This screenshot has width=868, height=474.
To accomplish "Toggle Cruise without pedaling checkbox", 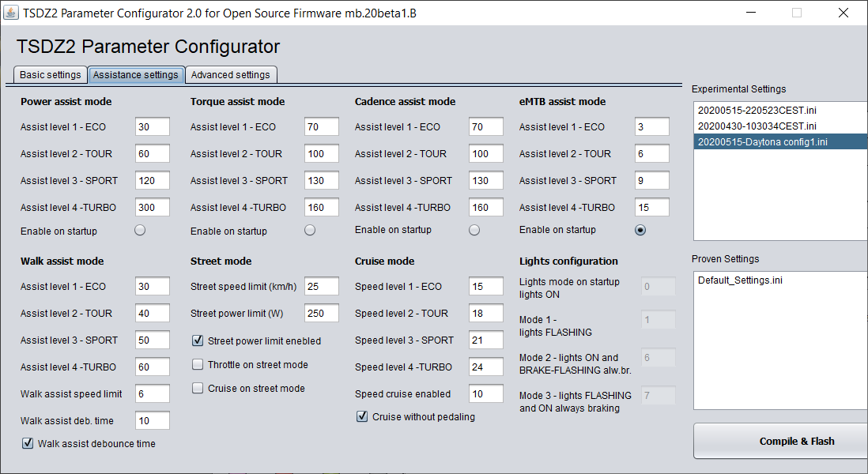I will click(362, 416).
